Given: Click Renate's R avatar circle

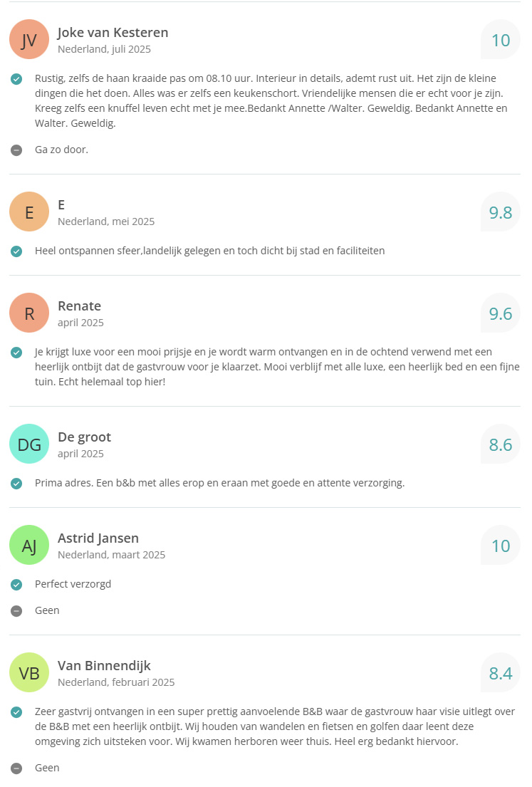Looking at the screenshot, I should point(29,313).
